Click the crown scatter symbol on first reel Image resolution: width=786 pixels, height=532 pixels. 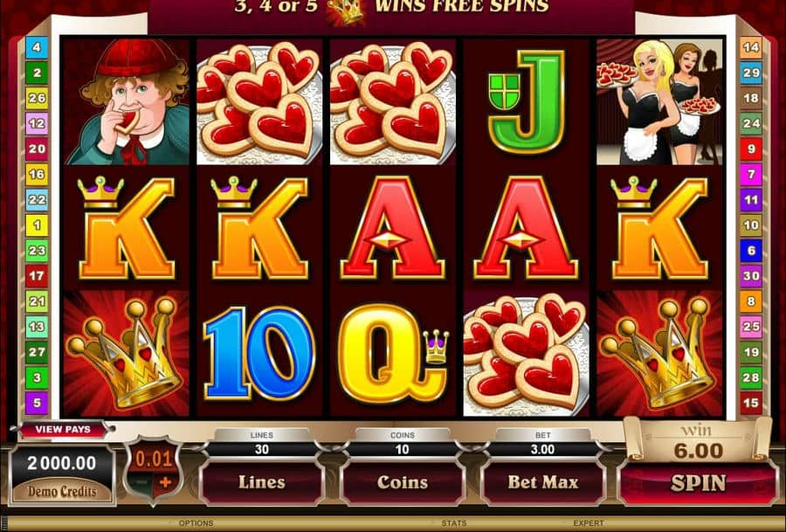coord(125,353)
